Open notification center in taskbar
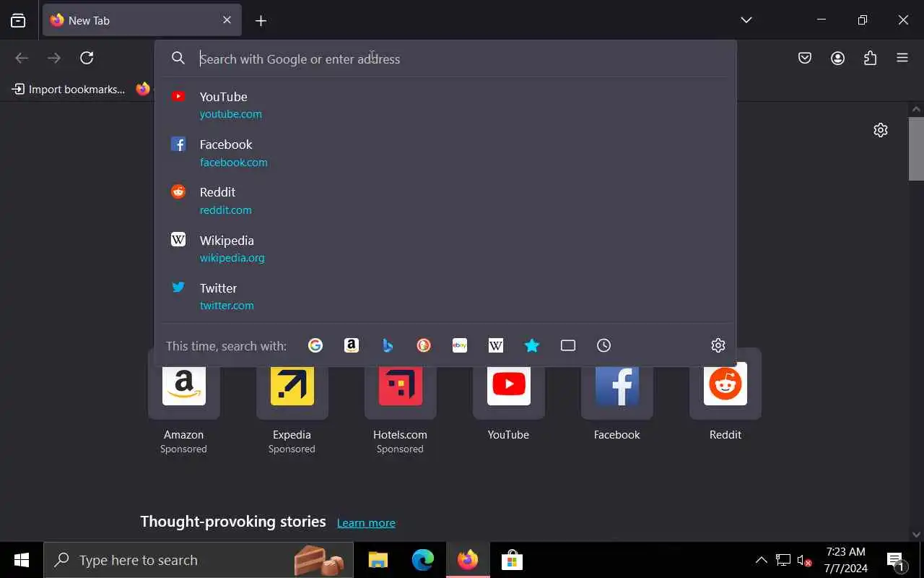924x578 pixels. coord(896,561)
